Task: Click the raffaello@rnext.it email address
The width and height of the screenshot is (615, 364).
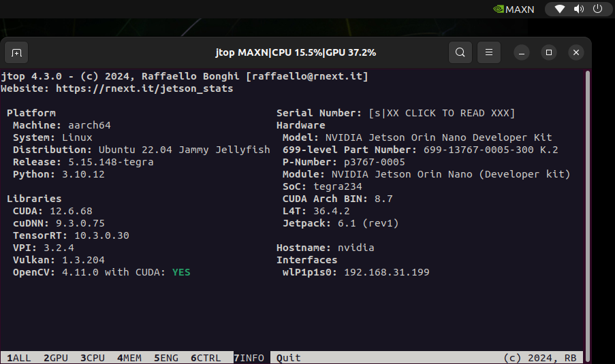Action: [x=307, y=76]
